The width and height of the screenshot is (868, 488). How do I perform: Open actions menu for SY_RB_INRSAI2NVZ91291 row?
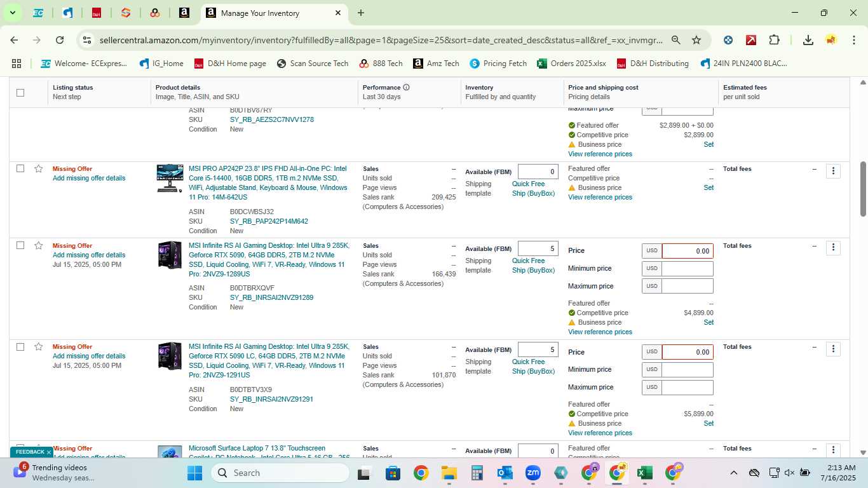(x=833, y=349)
